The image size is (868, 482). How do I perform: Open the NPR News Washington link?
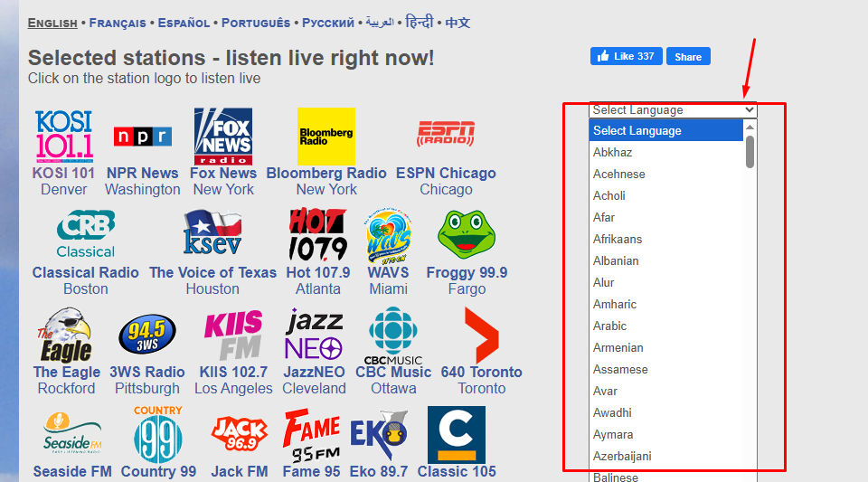[142, 181]
